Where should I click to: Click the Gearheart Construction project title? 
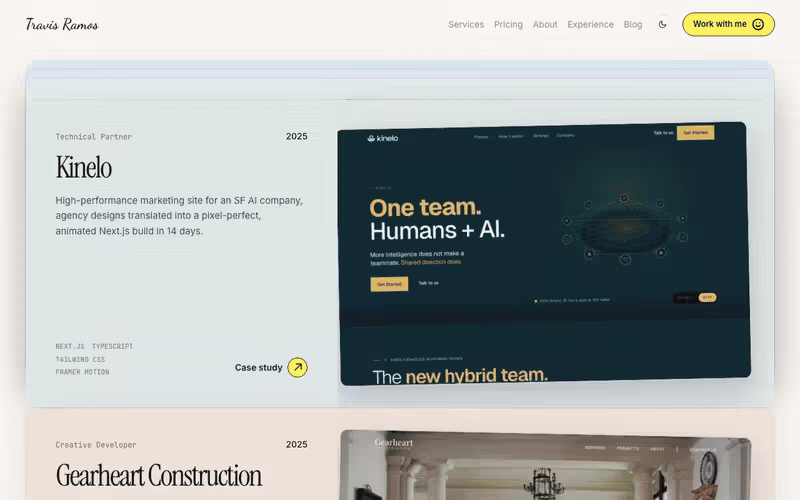click(159, 476)
